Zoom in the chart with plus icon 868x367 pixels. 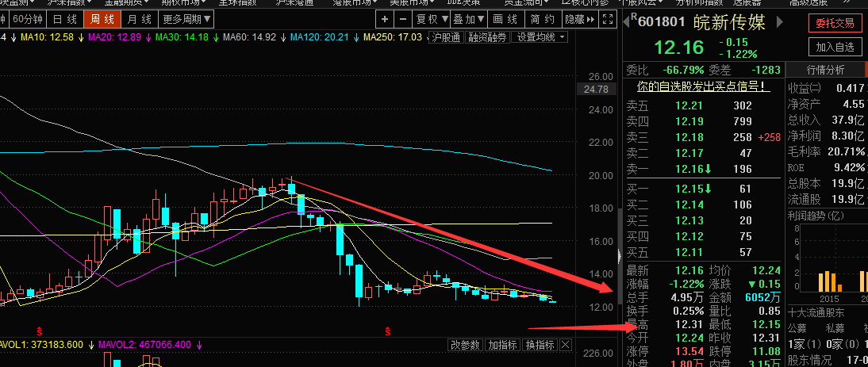coord(385,19)
